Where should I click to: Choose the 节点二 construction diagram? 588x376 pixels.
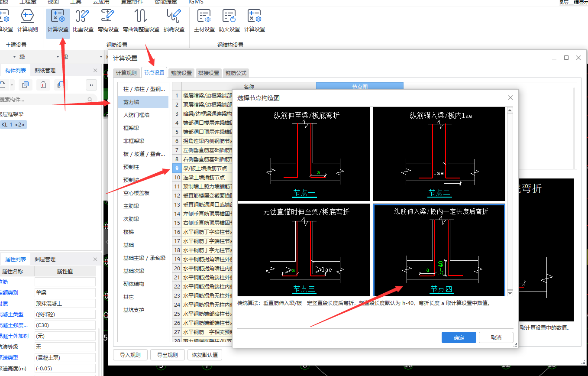(x=439, y=154)
